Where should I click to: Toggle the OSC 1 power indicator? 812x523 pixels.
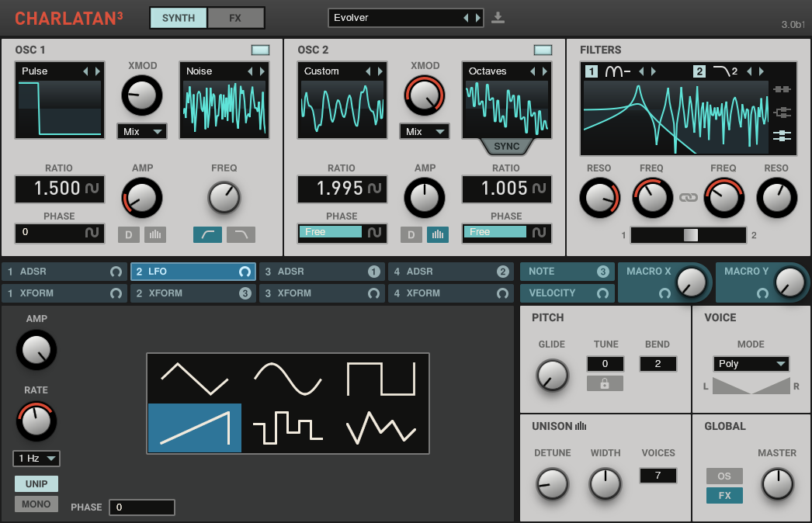tap(261, 50)
